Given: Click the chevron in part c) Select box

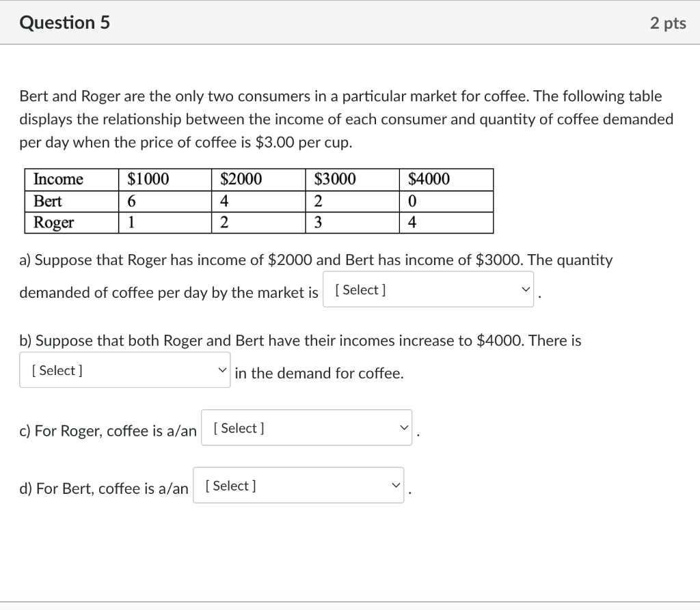Looking at the screenshot, I should click(x=403, y=427).
